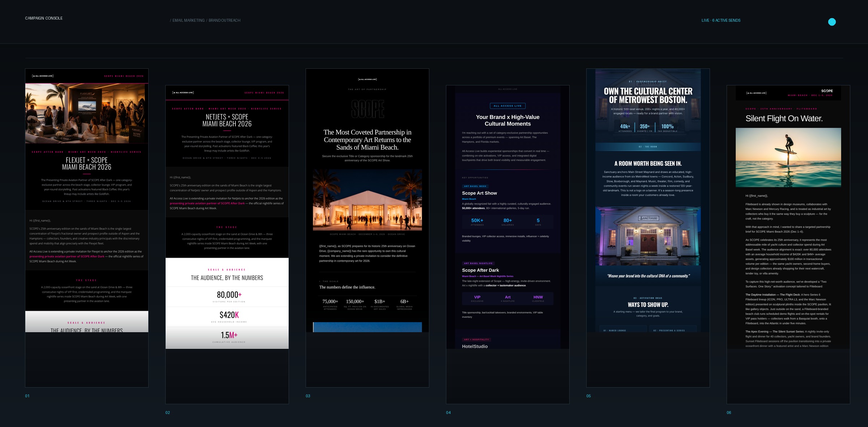
Task: Click card number label 01
Action: click(x=27, y=396)
